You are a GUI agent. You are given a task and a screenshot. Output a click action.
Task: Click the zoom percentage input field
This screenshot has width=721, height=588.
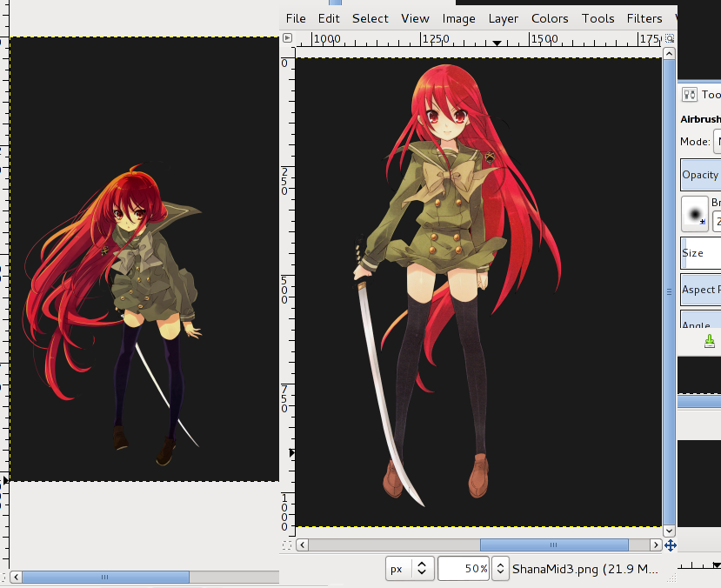pyautogui.click(x=463, y=569)
